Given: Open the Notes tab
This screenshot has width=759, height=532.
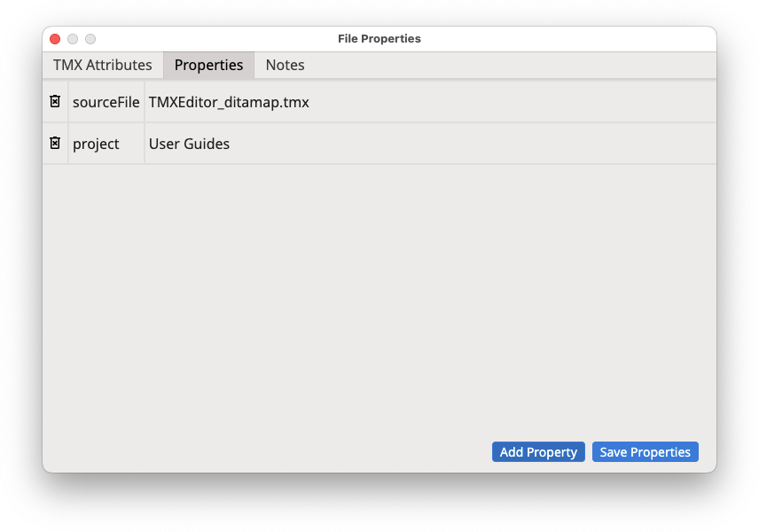Looking at the screenshot, I should (286, 65).
